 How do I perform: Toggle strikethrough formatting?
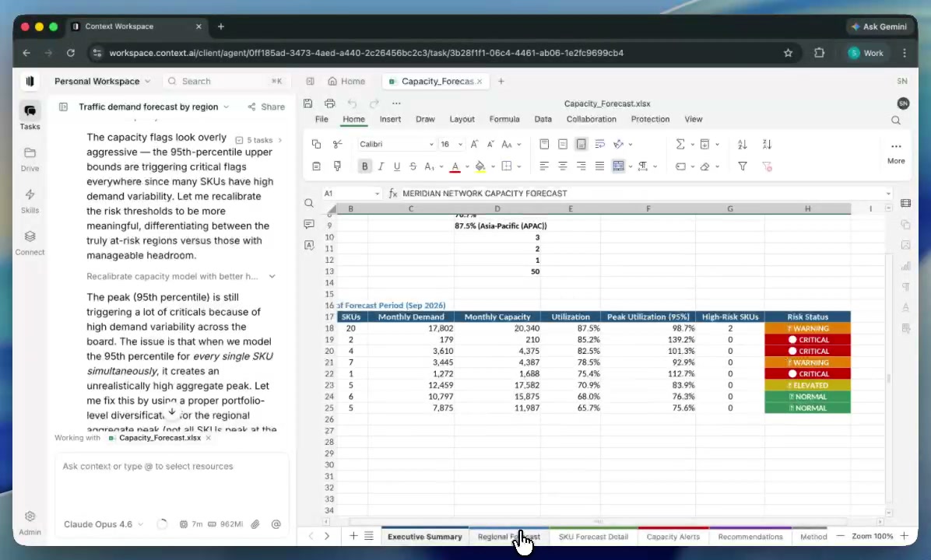[413, 166]
